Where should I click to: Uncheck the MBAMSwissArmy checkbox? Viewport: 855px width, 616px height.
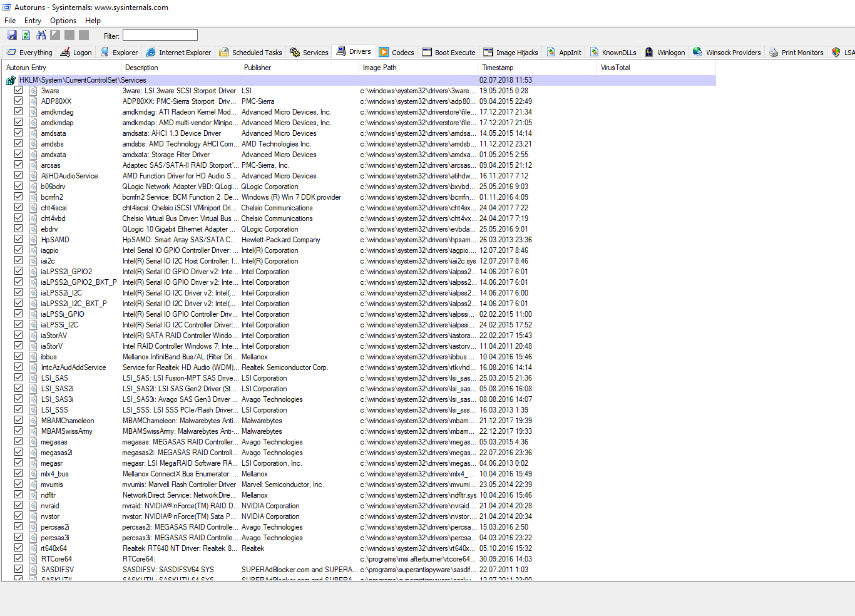pos(19,431)
